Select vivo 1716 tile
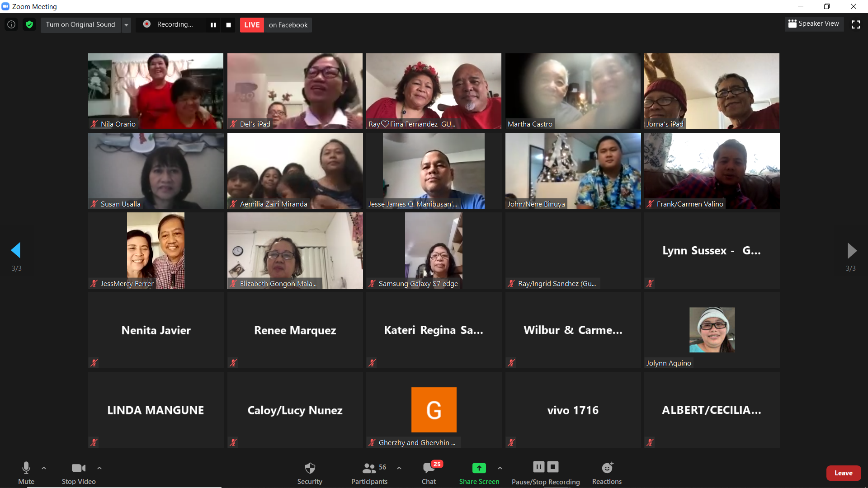 pyautogui.click(x=573, y=410)
